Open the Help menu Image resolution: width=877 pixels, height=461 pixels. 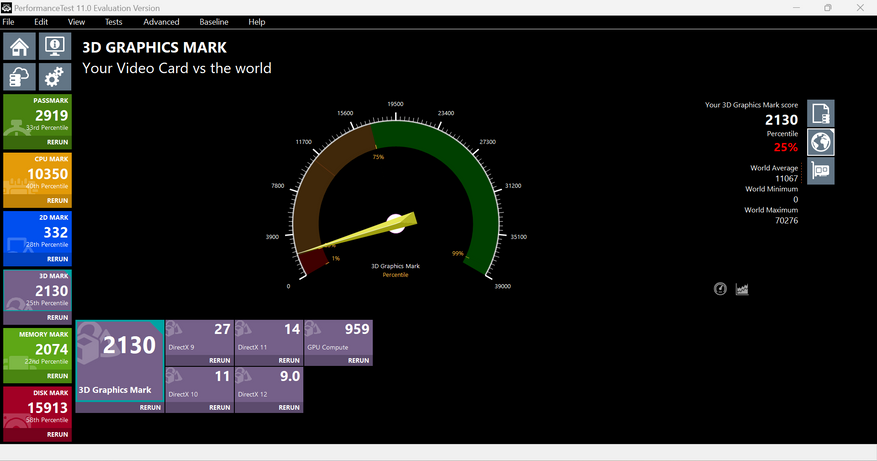(257, 22)
